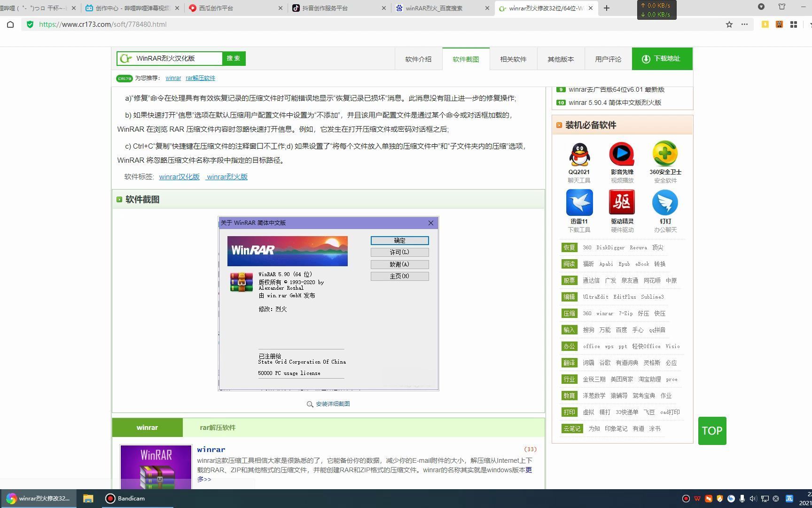Screen dimensions: 812x508
Task: Click the WinRAR about dialog screenshot
Action: 328,303
